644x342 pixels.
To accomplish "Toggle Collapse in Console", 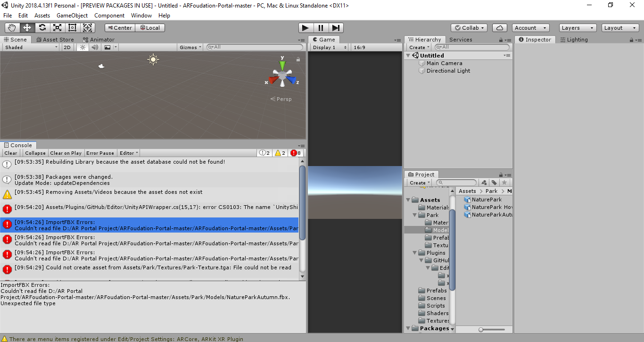I will click(35, 153).
